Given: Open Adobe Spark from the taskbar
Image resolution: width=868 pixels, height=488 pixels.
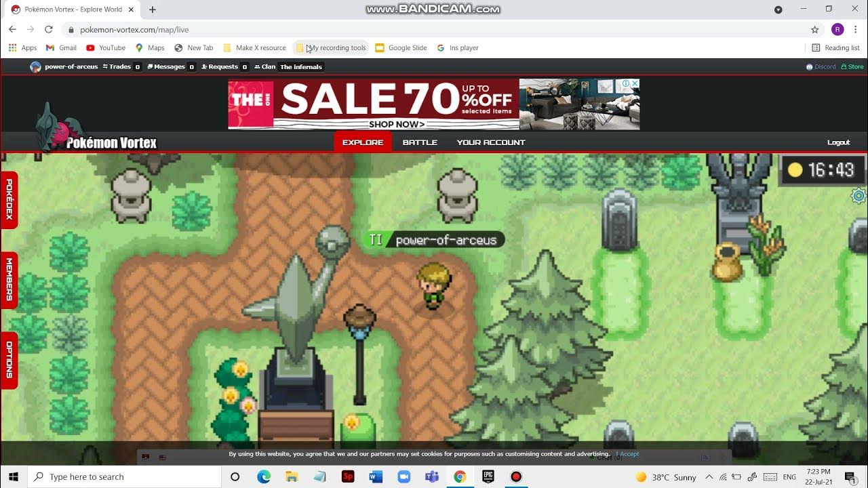Looking at the screenshot, I should (348, 476).
